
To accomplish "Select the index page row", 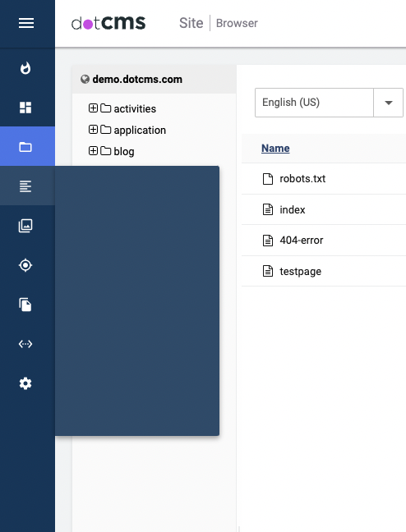I will (x=324, y=209).
